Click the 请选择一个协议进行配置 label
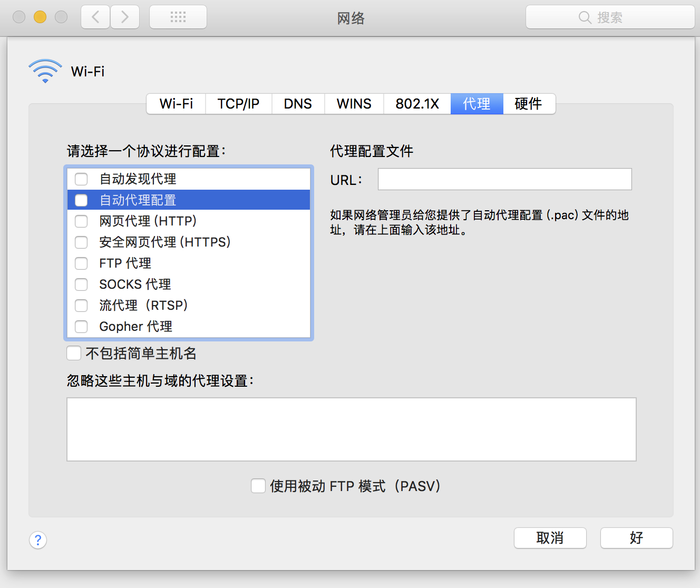Screen dimensions: 700x588 coord(147,151)
